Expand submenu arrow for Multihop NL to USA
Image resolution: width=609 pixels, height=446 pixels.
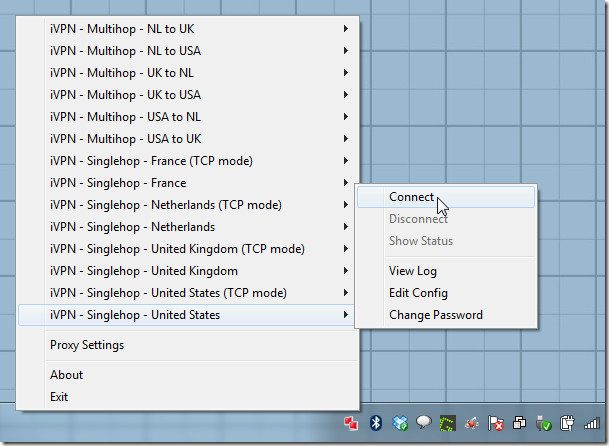[345, 51]
